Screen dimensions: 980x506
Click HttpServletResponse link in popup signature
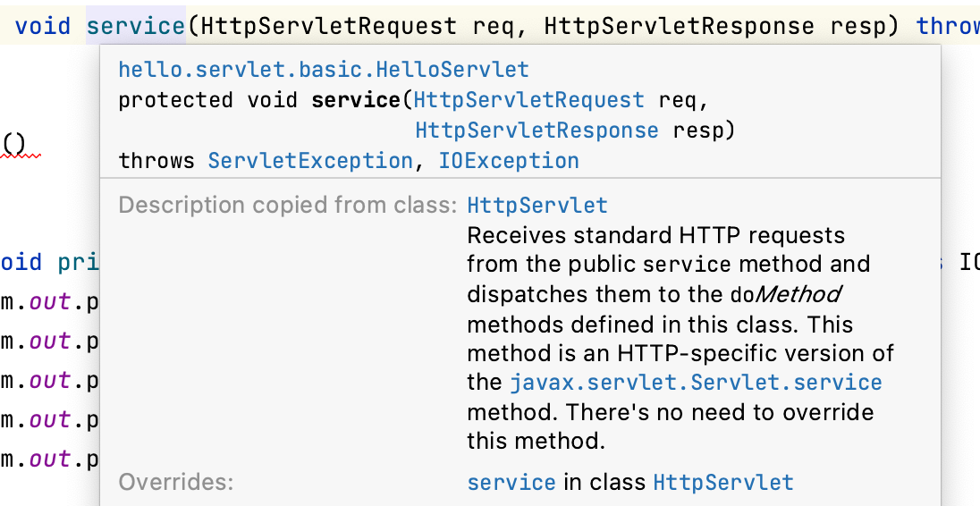coord(536,131)
